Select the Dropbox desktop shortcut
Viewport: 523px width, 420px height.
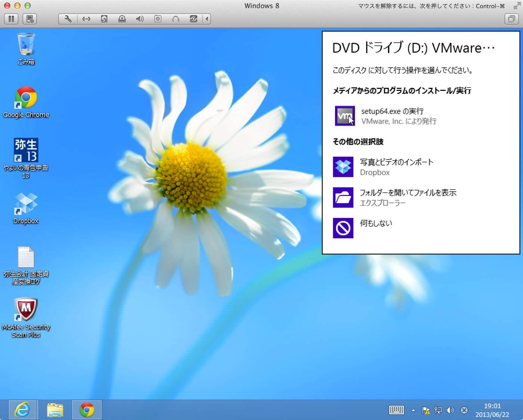pos(26,209)
